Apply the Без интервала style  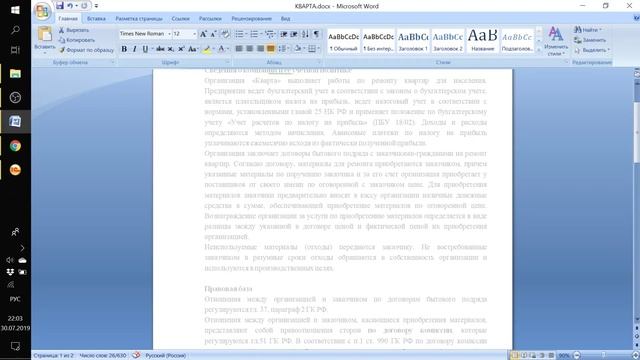378,40
